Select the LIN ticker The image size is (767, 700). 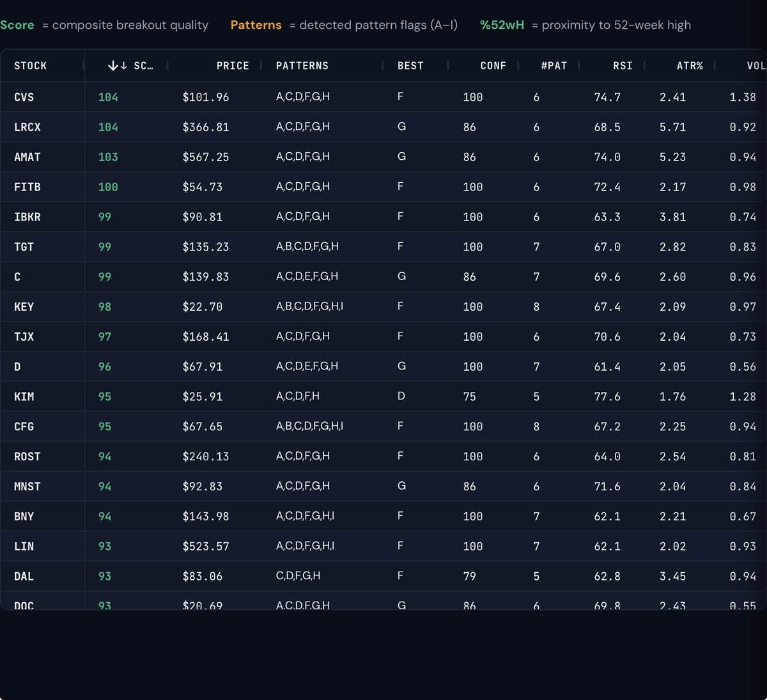click(24, 547)
